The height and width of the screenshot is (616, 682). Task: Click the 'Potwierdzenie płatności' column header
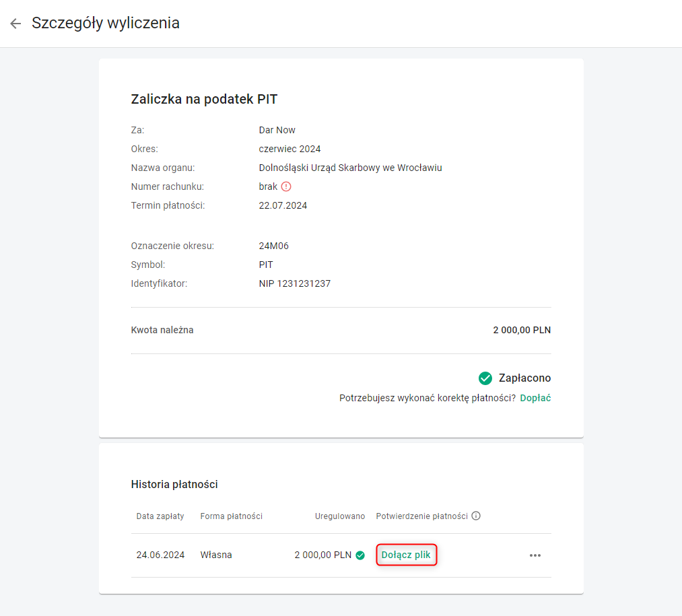421,516
